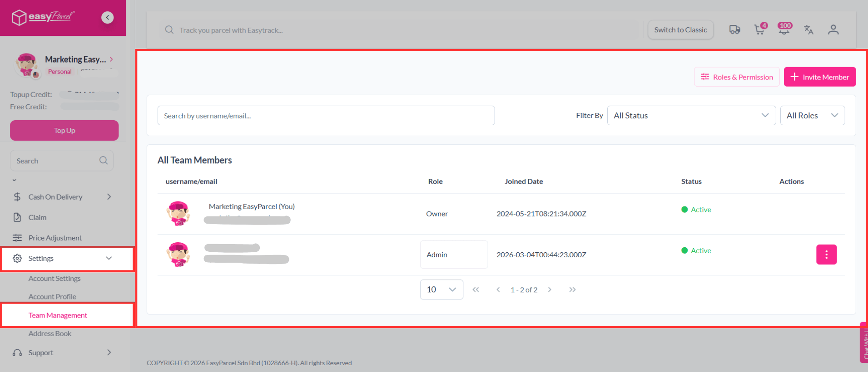Change rows per page from 10
The image size is (868, 372).
pyautogui.click(x=441, y=289)
